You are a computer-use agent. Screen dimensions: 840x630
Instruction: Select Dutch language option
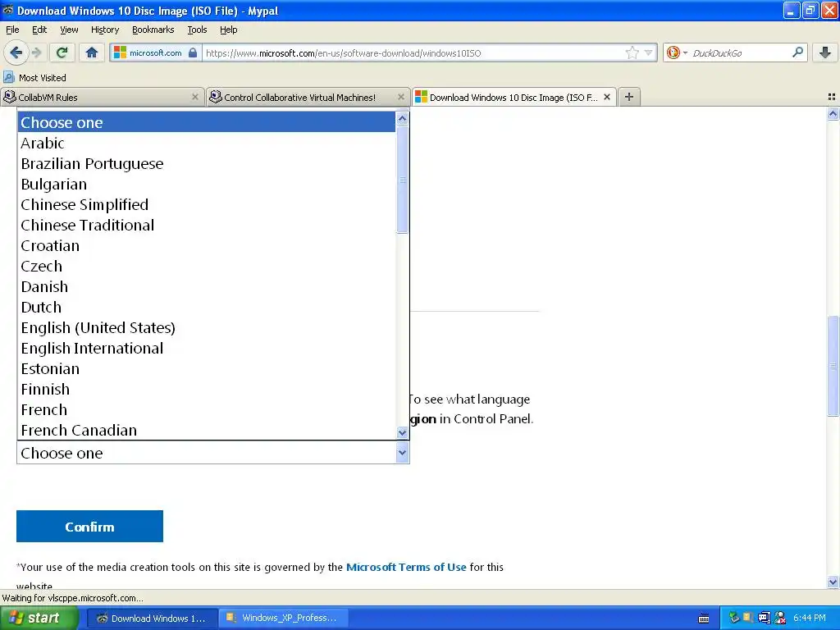click(x=207, y=307)
